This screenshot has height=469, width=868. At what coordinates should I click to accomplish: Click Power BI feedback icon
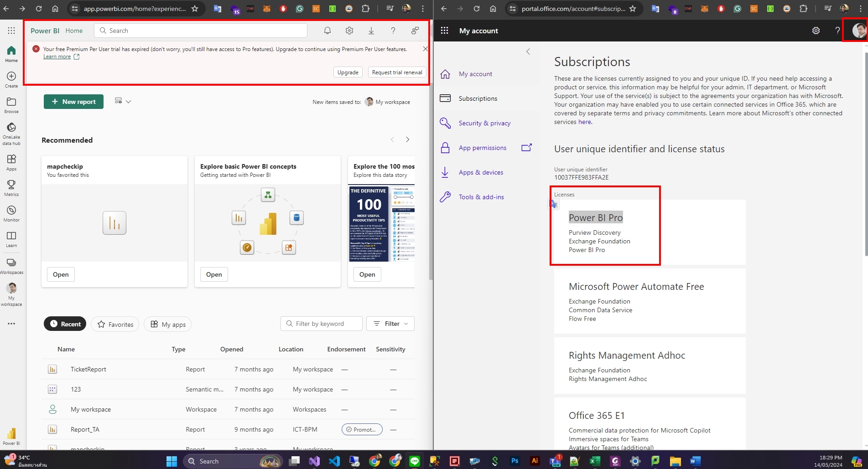(x=415, y=31)
